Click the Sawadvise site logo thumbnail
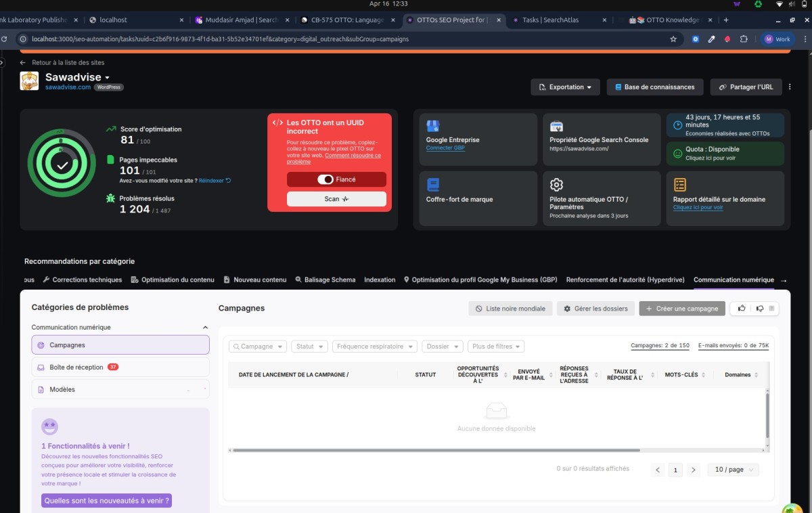This screenshot has height=513, width=812. point(29,81)
